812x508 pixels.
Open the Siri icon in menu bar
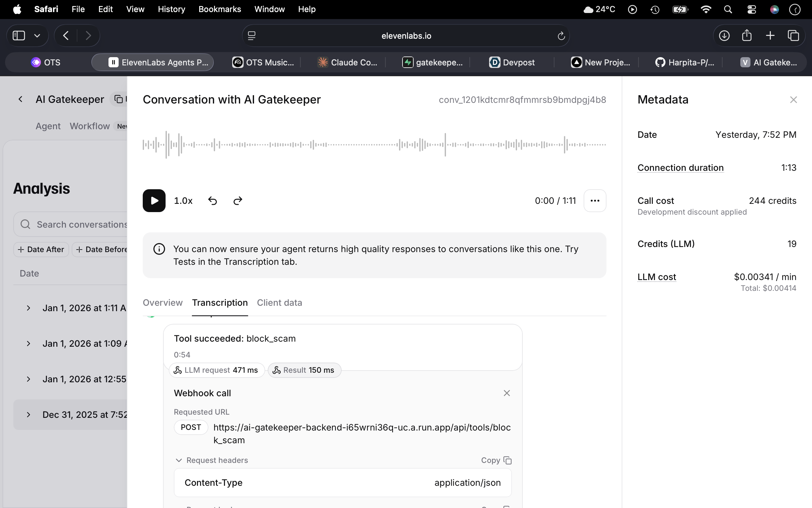point(775,10)
